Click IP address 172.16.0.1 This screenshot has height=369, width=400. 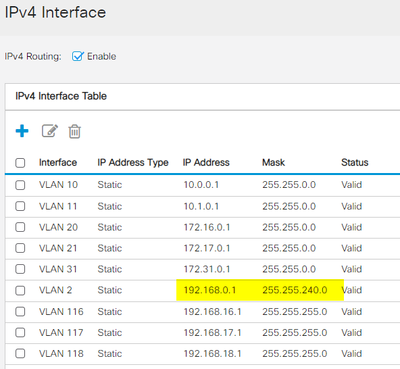tap(207, 227)
